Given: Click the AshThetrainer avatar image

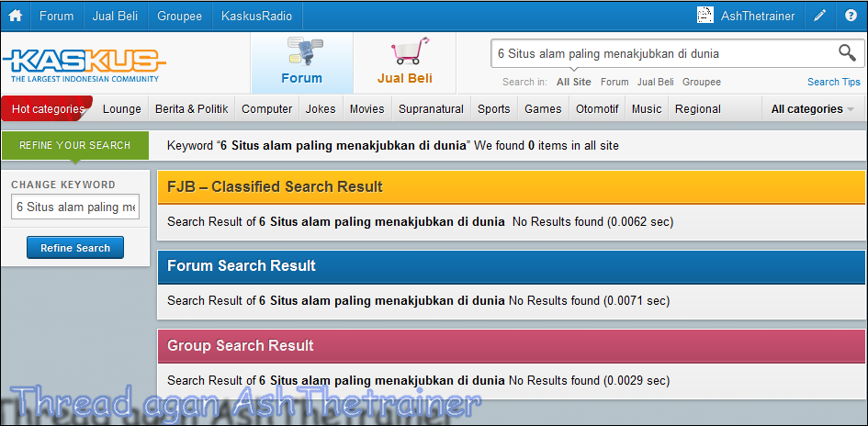Looking at the screenshot, I should 705,16.
